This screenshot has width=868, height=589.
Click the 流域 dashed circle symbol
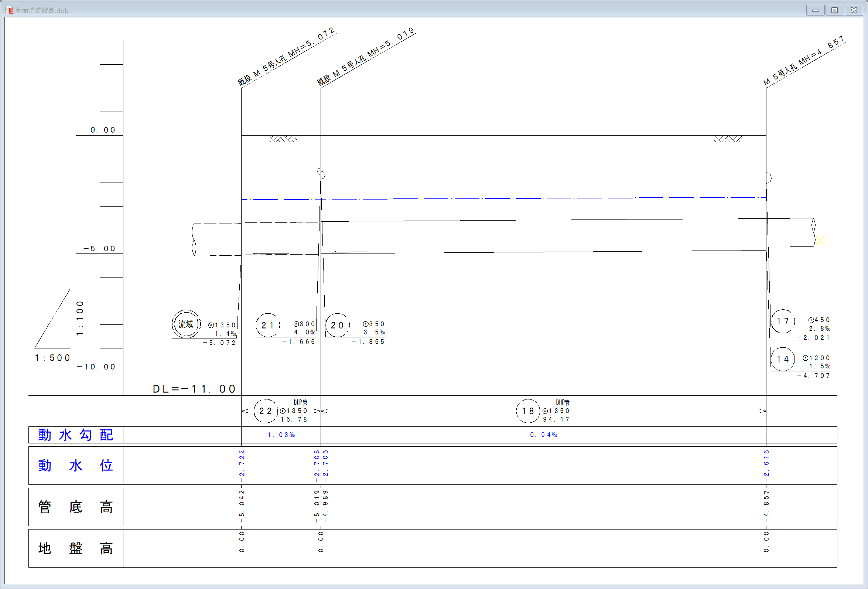[x=186, y=324]
